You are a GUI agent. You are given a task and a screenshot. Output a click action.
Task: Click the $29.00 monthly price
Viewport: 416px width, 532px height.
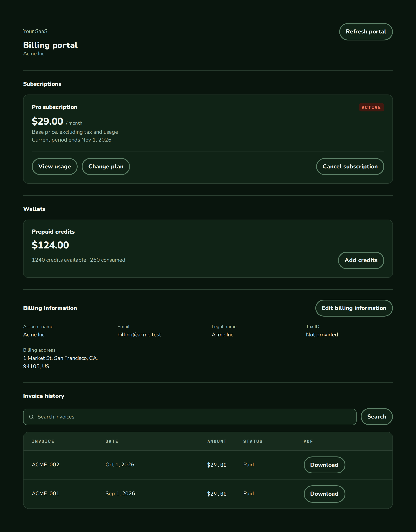[x=47, y=121]
